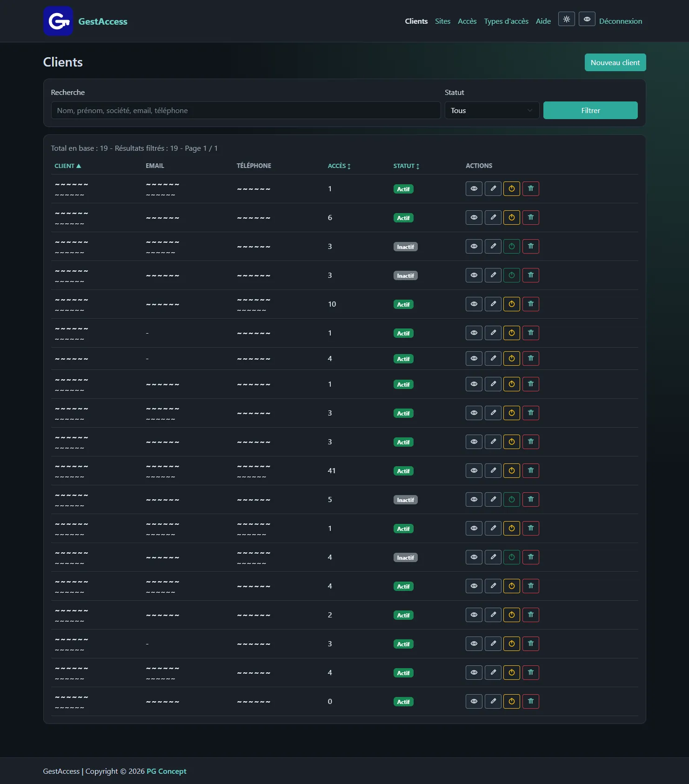This screenshot has height=784, width=689.
Task: Deactivate the client with 10 accès
Action: 512,304
